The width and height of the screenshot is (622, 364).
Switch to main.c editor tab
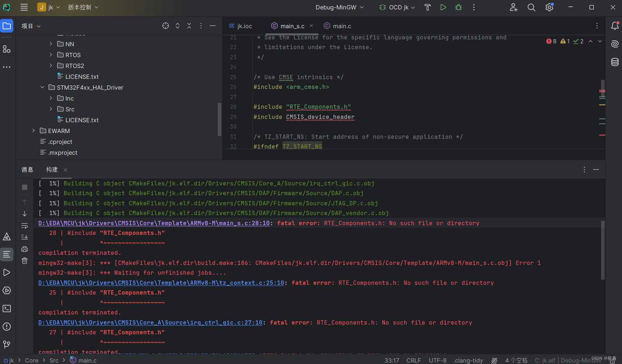337,26
